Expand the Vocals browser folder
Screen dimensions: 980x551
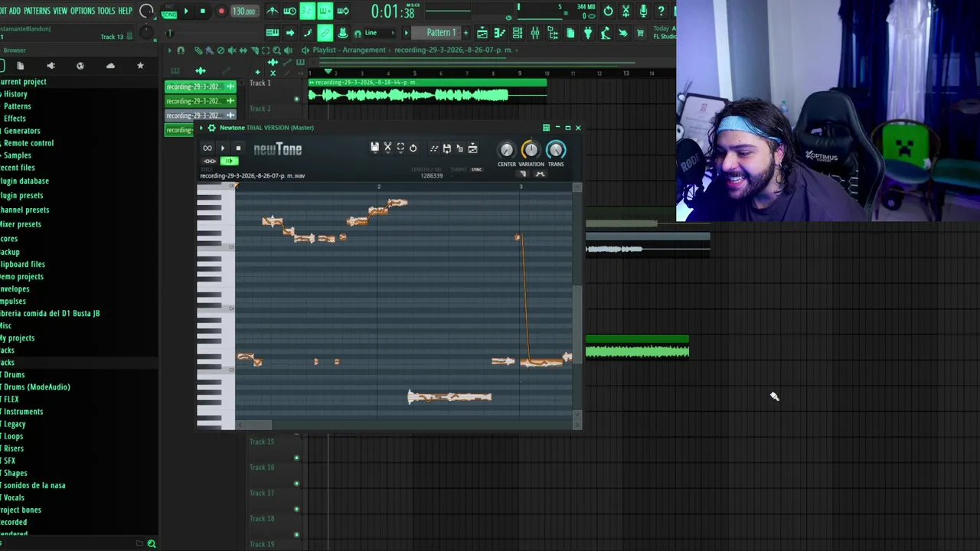[x=14, y=497]
